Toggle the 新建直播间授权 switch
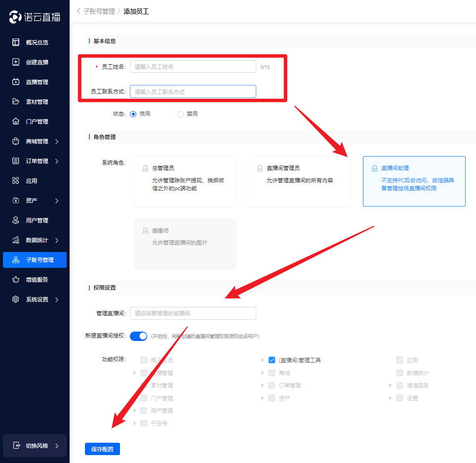 coord(139,336)
